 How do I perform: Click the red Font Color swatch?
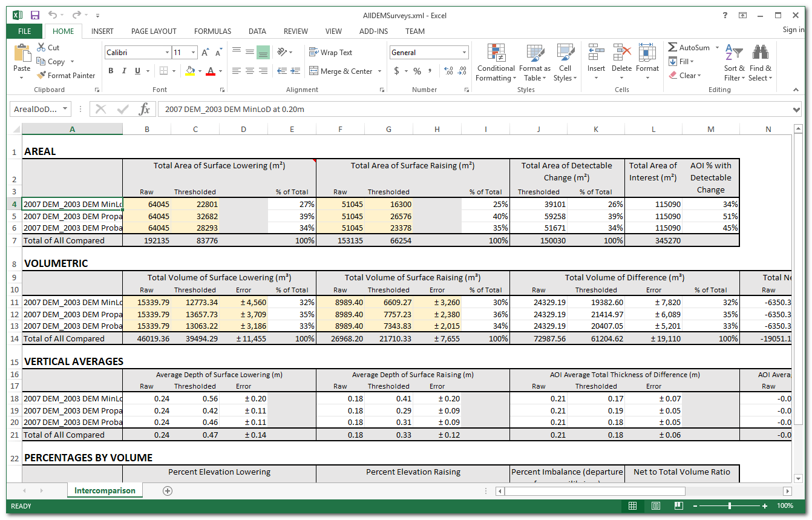click(x=211, y=71)
